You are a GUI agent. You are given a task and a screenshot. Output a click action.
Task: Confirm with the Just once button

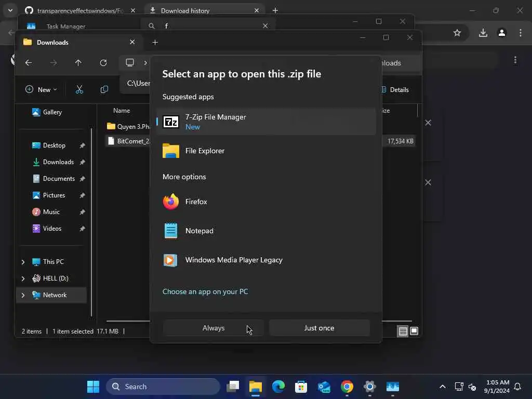(319, 328)
